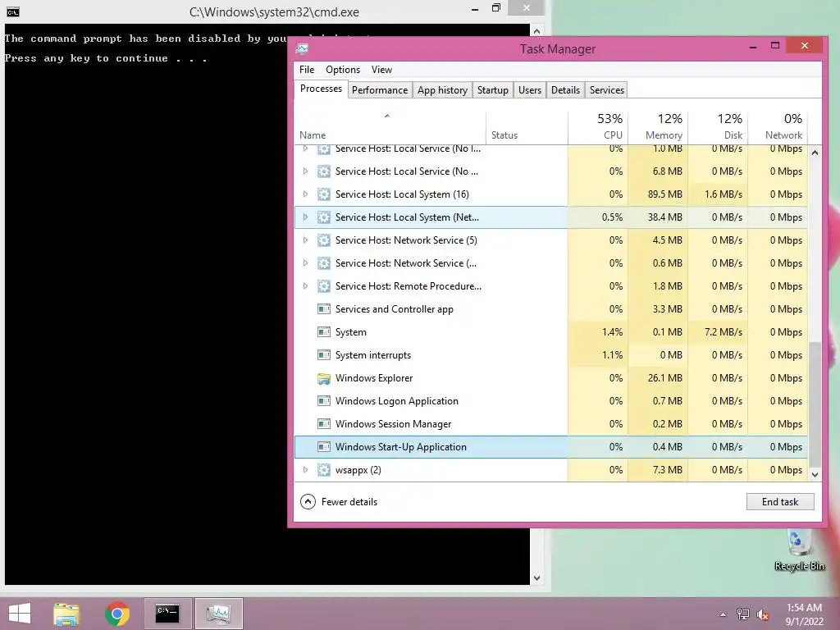
Task: Switch to the Startup tab
Action: coord(493,90)
